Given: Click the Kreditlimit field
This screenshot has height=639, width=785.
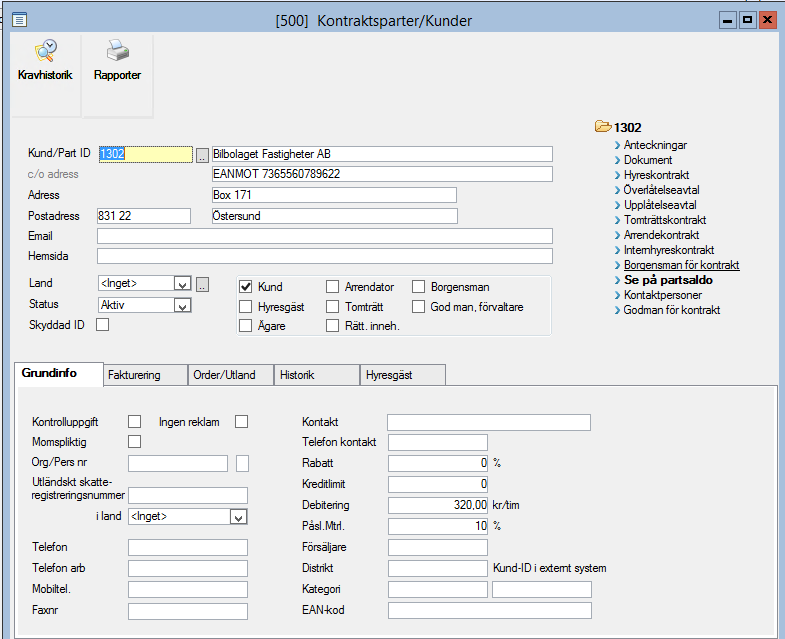Looking at the screenshot, I should (438, 484).
